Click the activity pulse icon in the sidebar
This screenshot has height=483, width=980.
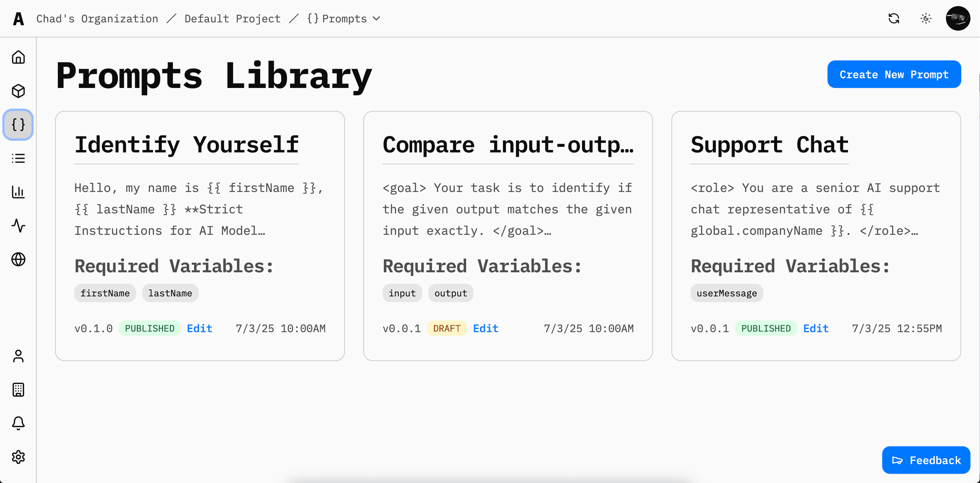18,226
